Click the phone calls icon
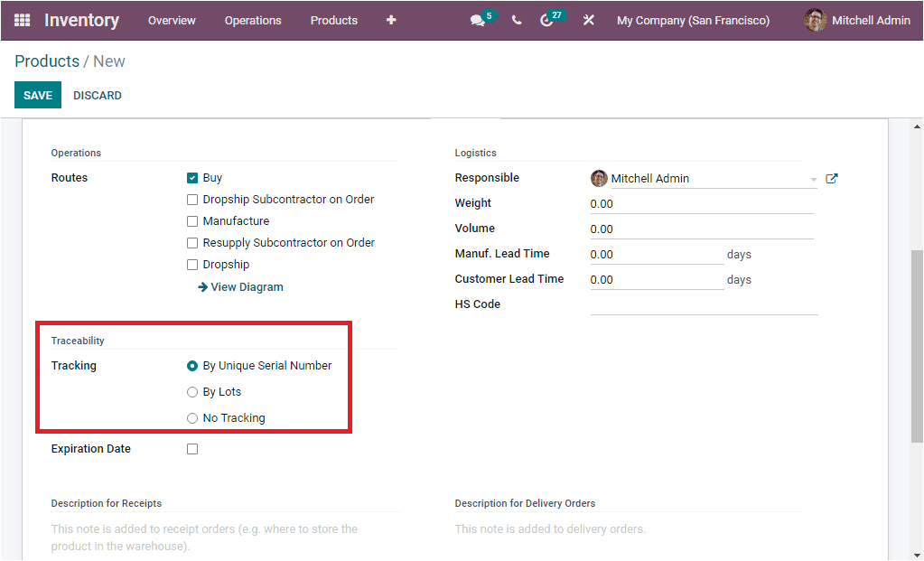Viewport: 924px width, 561px height. 516,20
